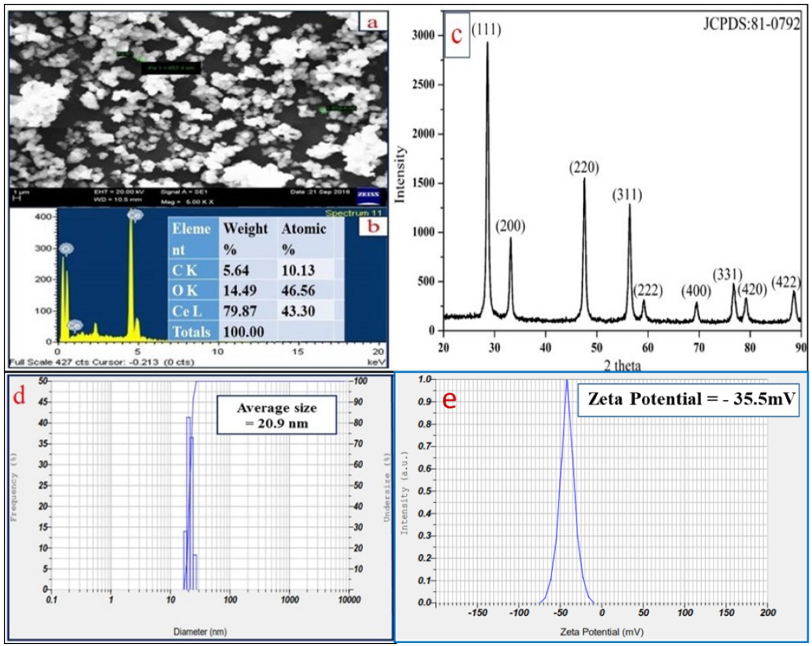This screenshot has width=812, height=646.
Task: Click the O K weight value 14.49
Action: (240, 290)
